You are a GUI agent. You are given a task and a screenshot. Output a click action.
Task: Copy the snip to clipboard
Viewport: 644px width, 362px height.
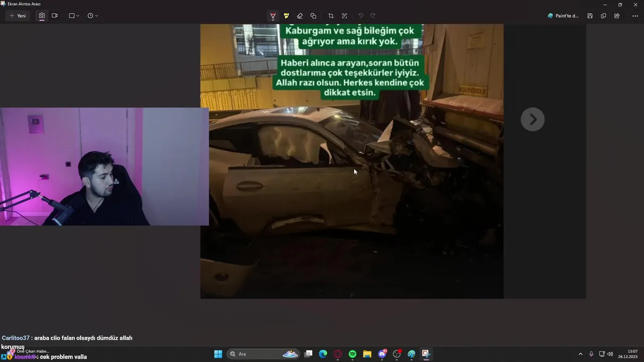603,16
